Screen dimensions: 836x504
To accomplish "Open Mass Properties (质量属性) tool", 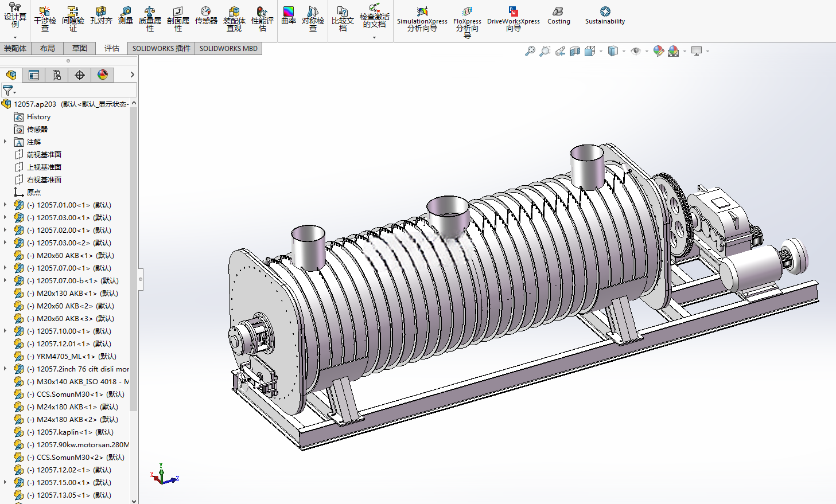I will (x=150, y=19).
